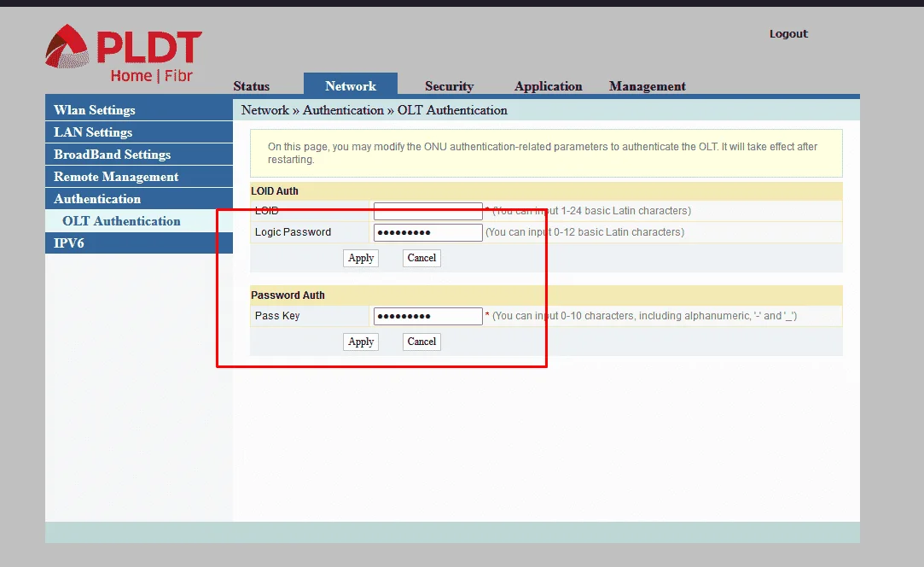Apply the LOID Auth settings

[x=361, y=258]
